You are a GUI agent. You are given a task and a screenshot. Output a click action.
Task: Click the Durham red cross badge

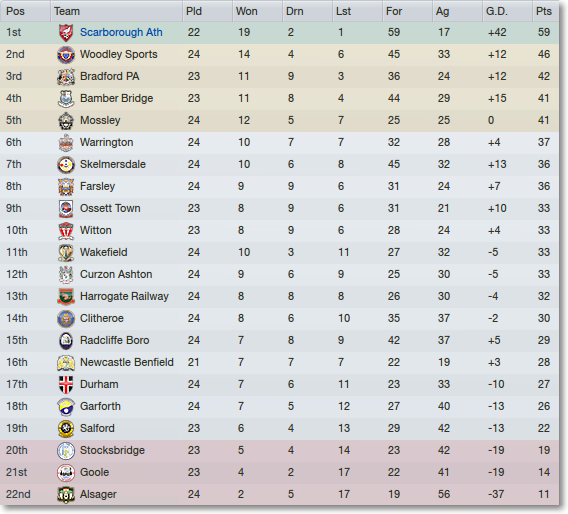point(66,384)
